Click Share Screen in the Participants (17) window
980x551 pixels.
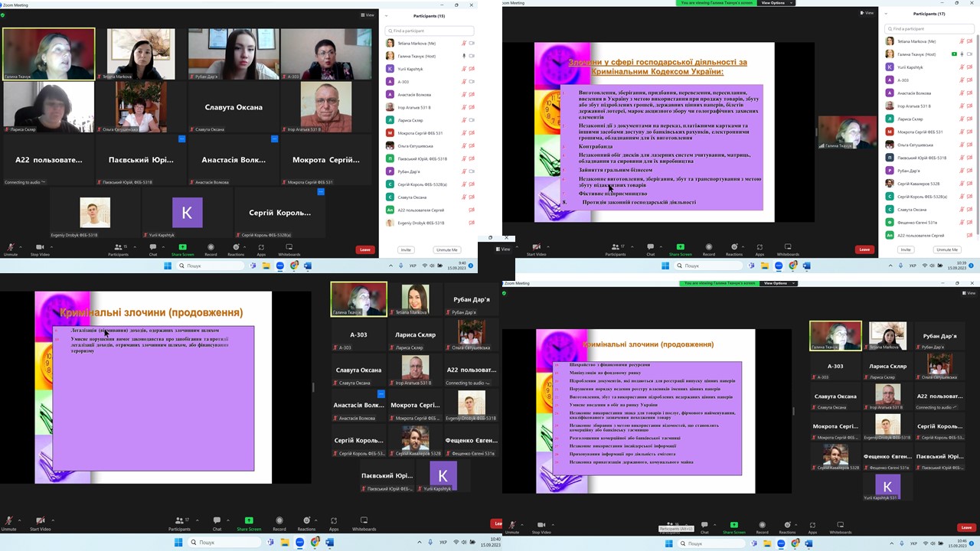[680, 249]
